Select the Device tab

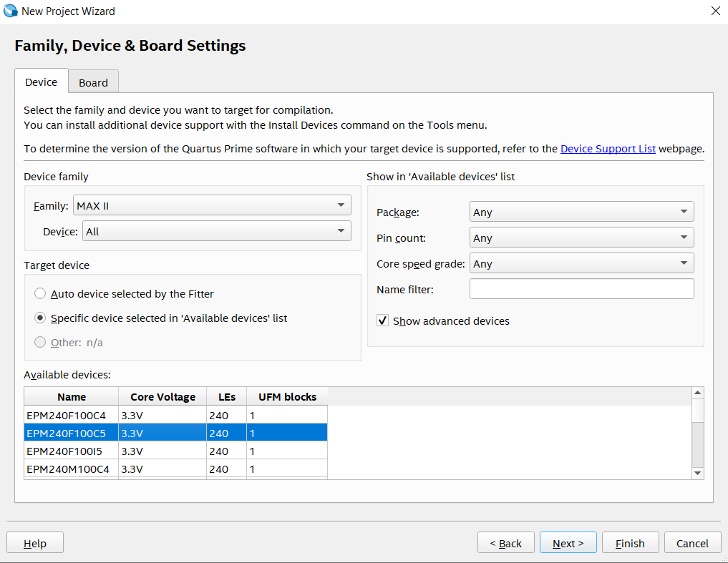(x=41, y=82)
